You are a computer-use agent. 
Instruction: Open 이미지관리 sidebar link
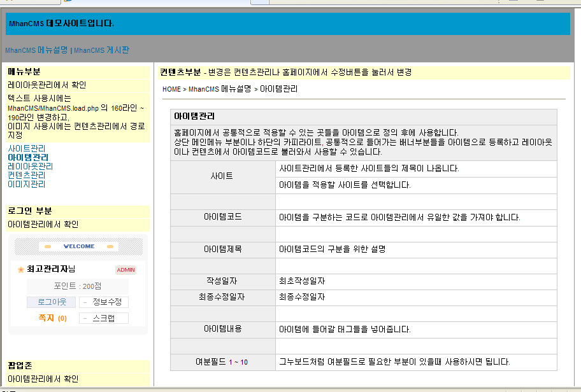point(26,184)
